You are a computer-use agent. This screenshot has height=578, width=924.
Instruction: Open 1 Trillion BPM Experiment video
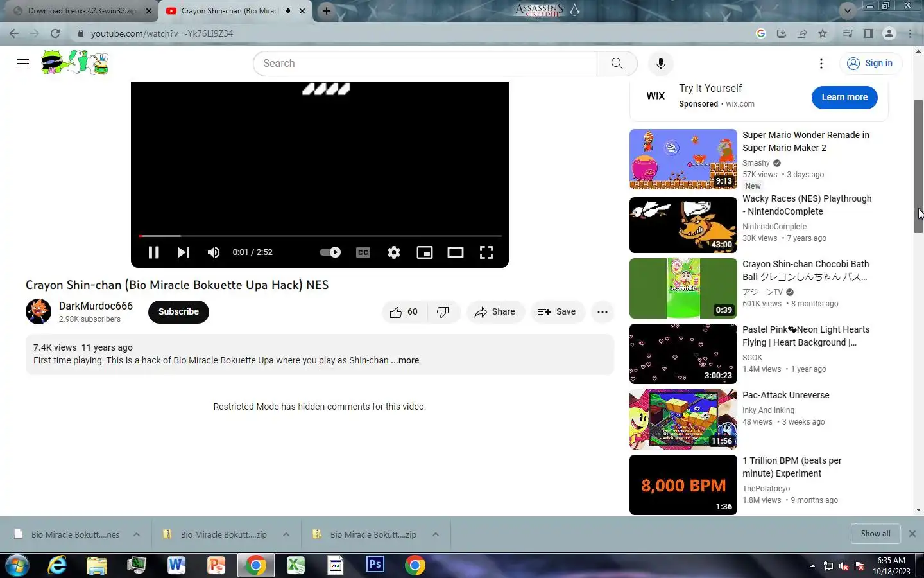(683, 485)
